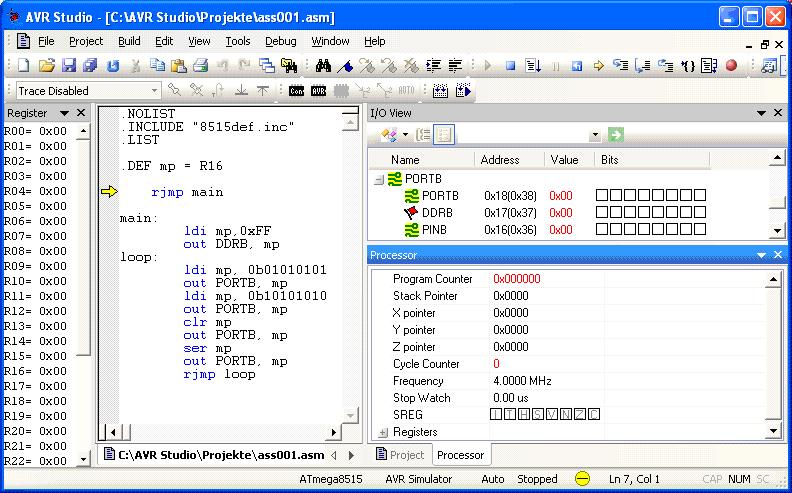Viewport: 792px width, 493px height.
Task: Click the Program Counter value 0x000000
Action: click(517, 279)
